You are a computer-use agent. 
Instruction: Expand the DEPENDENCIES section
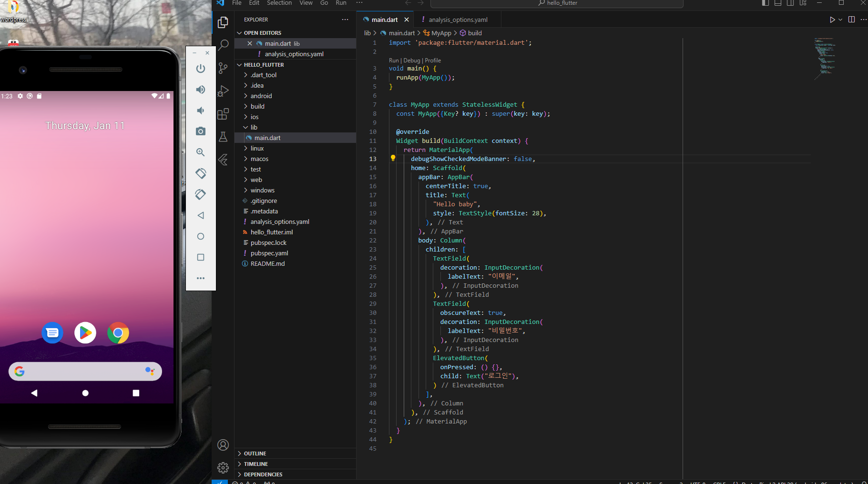pos(296,474)
